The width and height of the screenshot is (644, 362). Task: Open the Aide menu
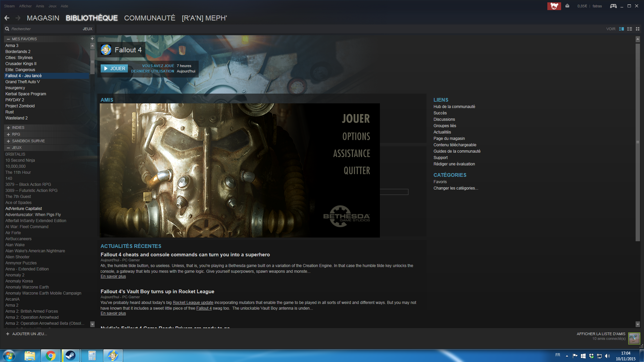click(x=64, y=6)
